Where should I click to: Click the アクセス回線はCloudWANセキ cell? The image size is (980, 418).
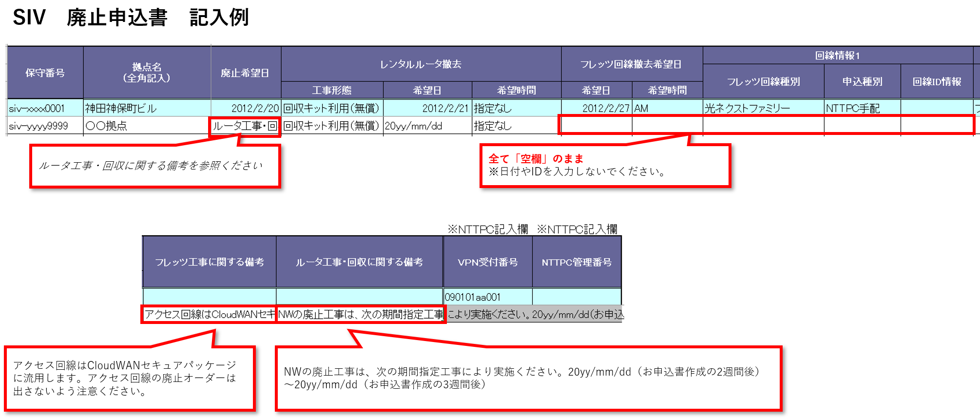coord(210,314)
